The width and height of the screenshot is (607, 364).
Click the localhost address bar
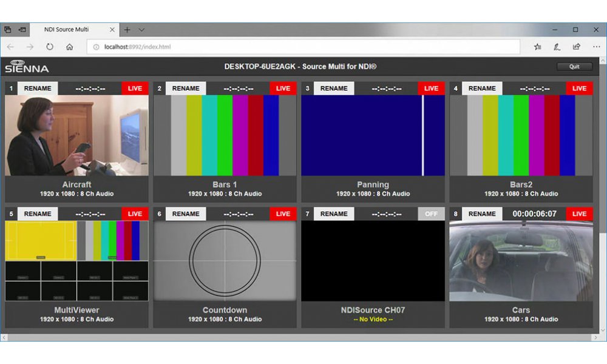pos(303,47)
